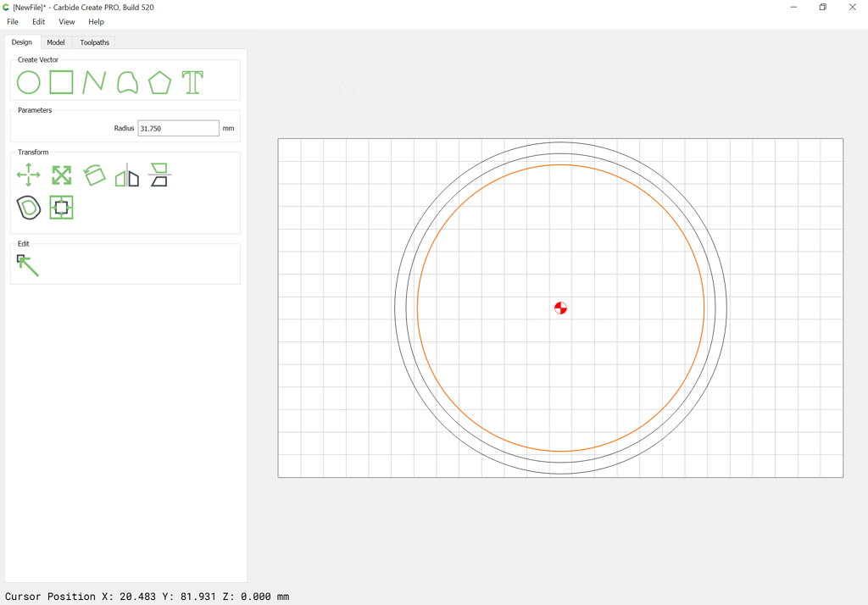The image size is (868, 605).
Task: Activate the Scale transform tool
Action: point(60,175)
